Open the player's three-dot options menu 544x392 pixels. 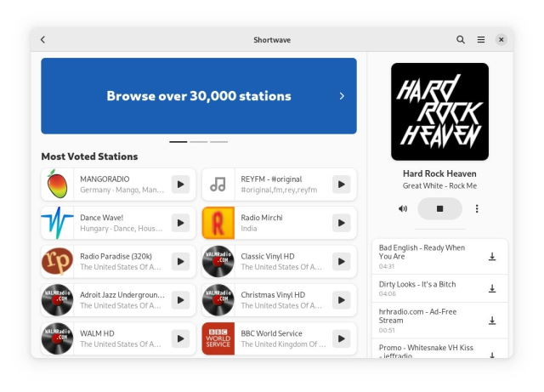pyautogui.click(x=477, y=208)
